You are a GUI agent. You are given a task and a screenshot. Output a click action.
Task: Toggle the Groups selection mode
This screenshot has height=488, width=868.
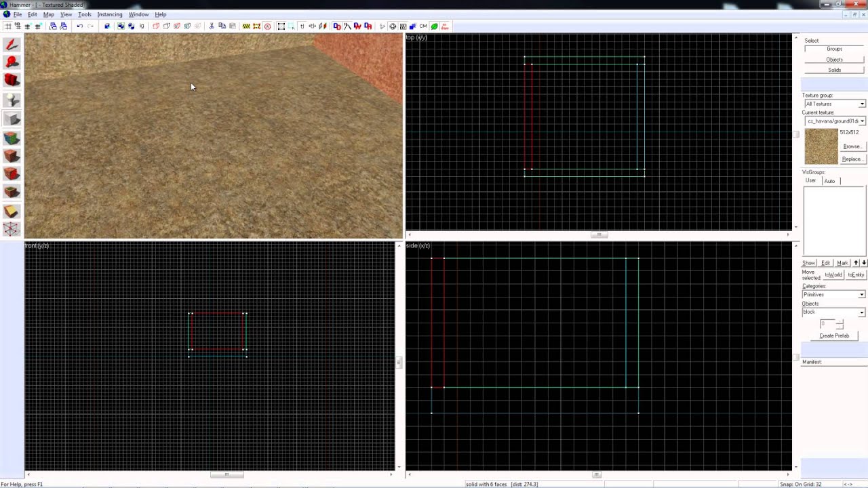pyautogui.click(x=834, y=49)
